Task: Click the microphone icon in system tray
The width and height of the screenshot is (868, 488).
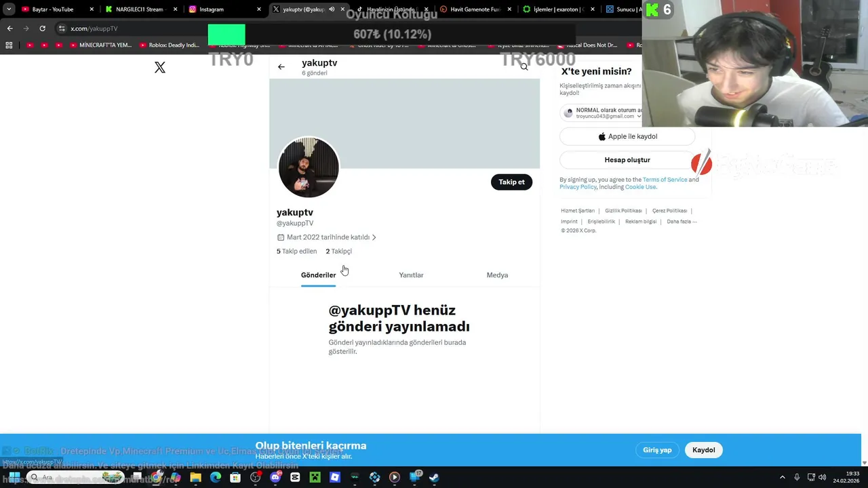Action: coord(797,477)
